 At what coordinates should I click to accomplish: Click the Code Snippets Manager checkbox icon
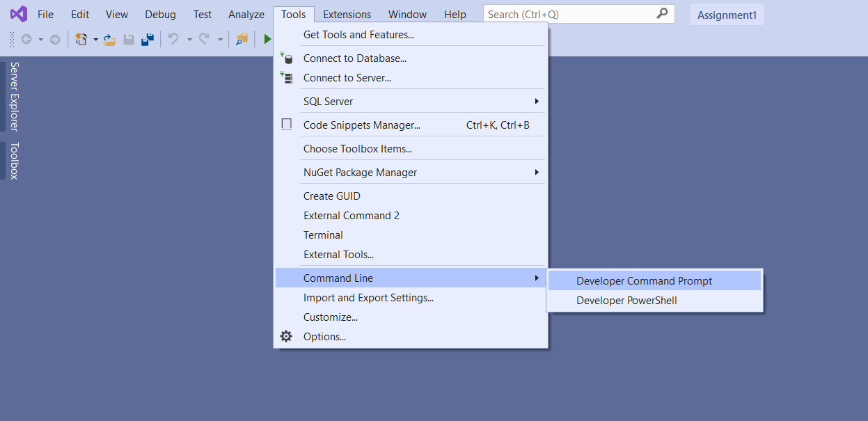point(286,125)
